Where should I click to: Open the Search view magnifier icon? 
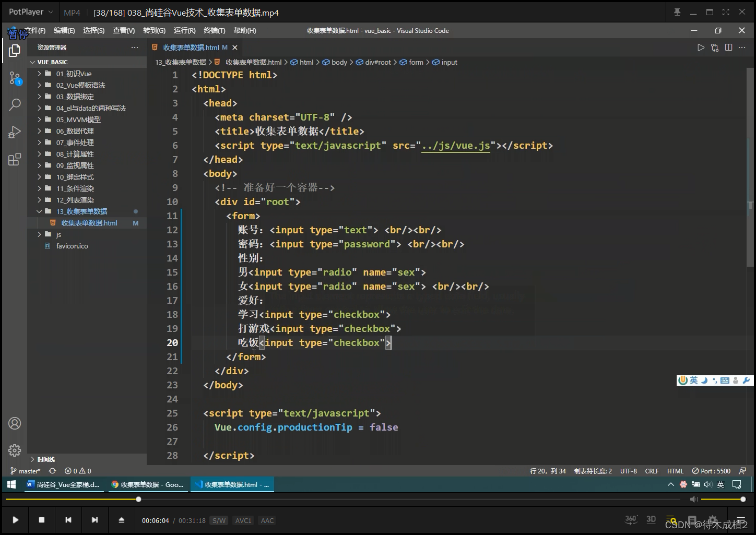(x=15, y=105)
